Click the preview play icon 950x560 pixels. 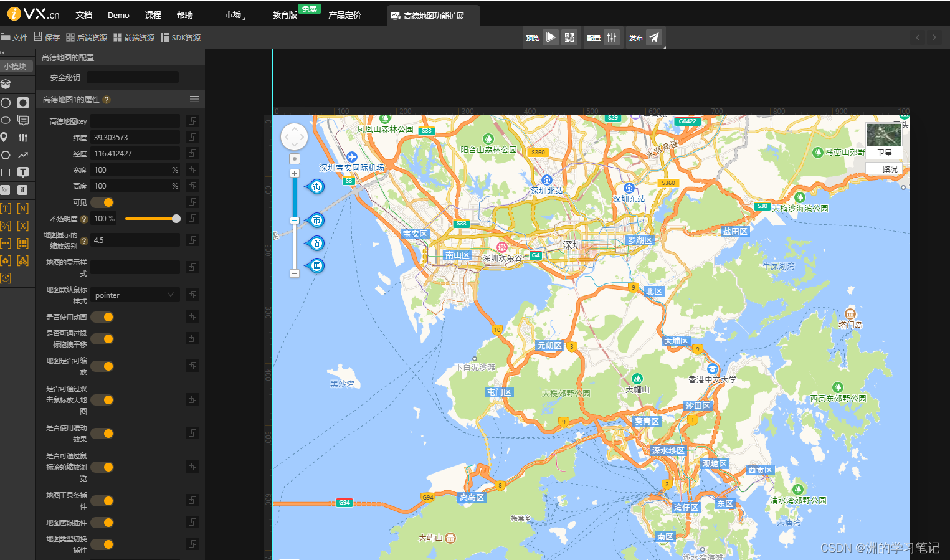(x=551, y=37)
